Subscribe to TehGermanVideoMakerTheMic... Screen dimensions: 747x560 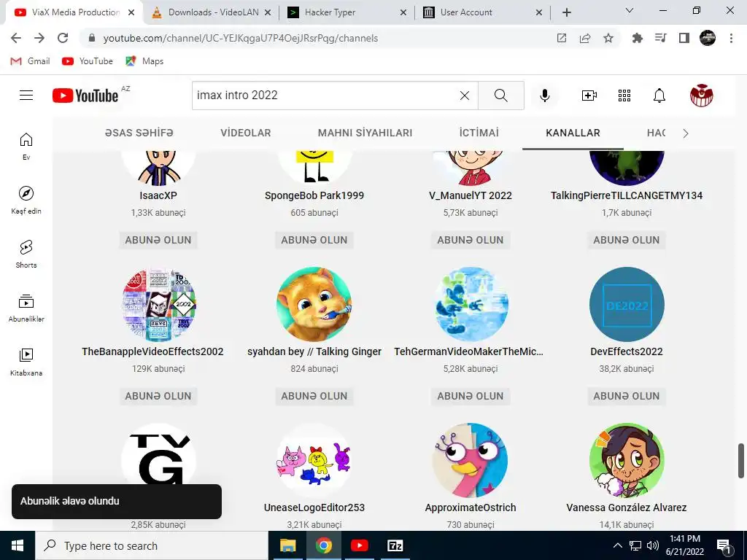click(x=471, y=396)
